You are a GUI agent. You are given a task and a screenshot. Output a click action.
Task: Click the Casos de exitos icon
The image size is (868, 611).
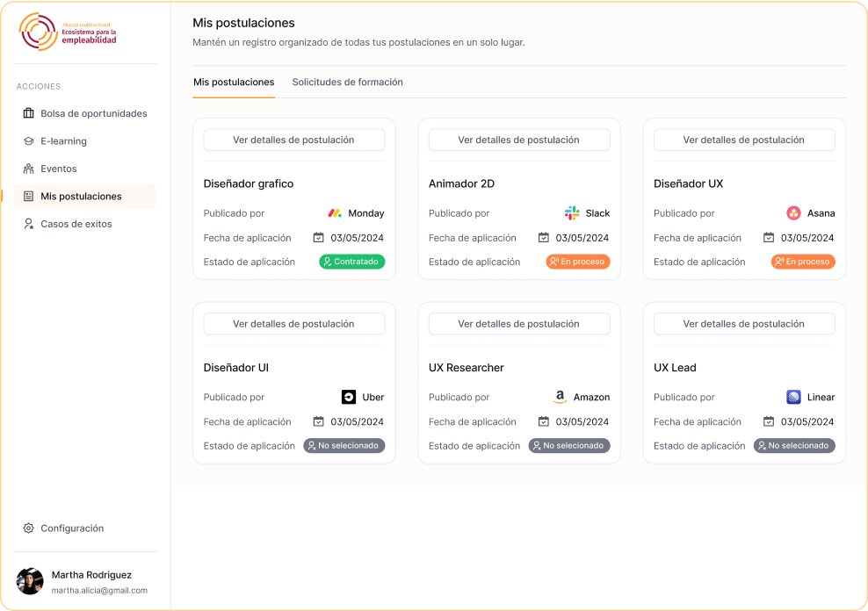28,224
